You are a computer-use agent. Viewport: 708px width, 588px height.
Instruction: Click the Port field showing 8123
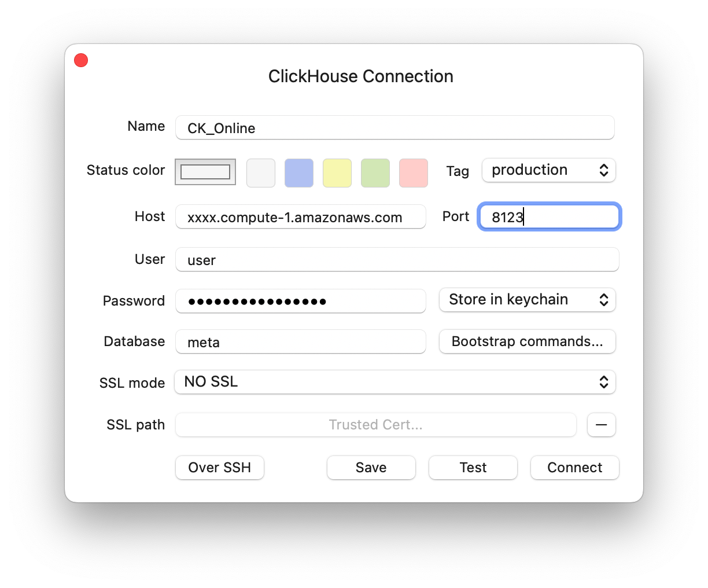pos(548,216)
